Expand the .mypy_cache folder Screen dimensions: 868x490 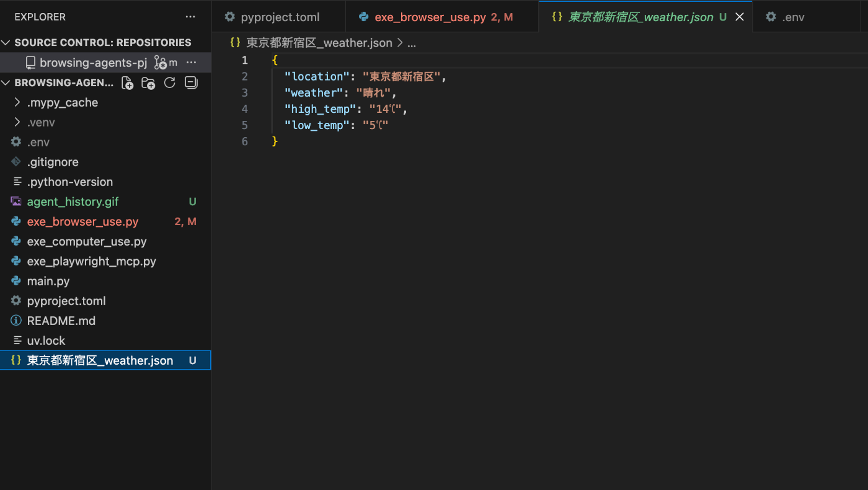click(17, 102)
